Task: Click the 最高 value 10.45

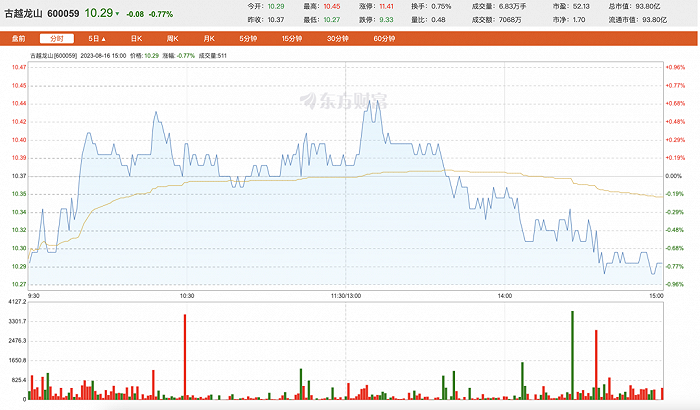Action: click(x=332, y=6)
